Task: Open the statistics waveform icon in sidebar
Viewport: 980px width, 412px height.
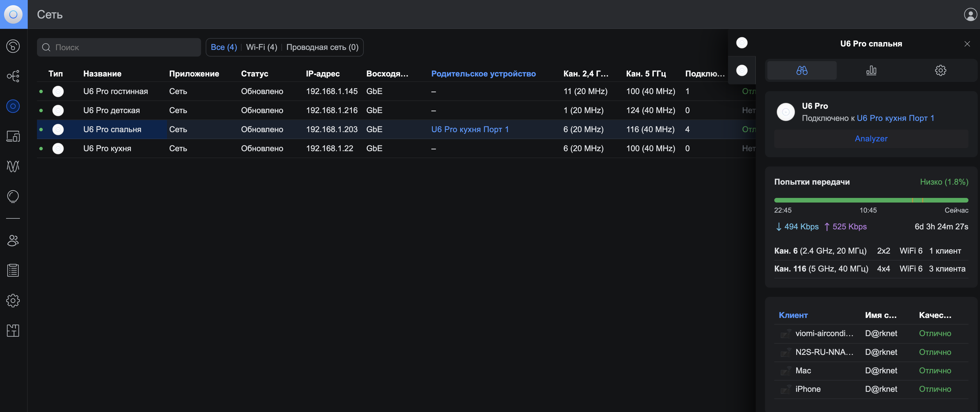Action: coord(13,166)
